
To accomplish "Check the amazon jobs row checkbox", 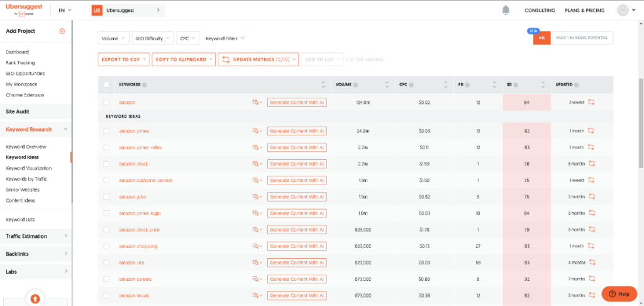I will 106,196.
